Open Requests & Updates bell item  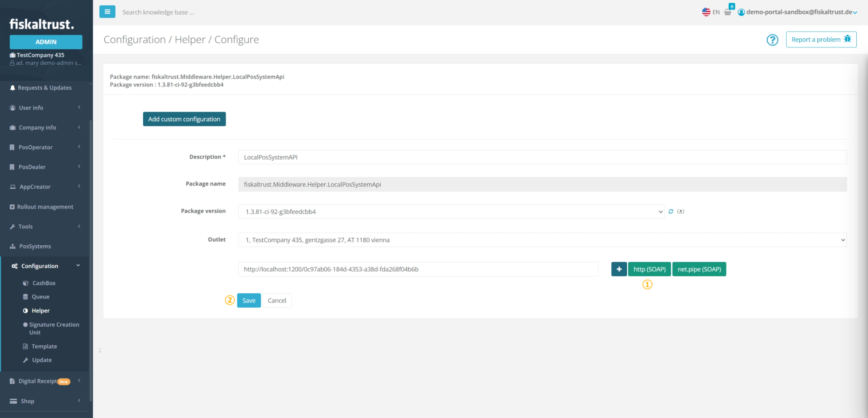tap(44, 88)
